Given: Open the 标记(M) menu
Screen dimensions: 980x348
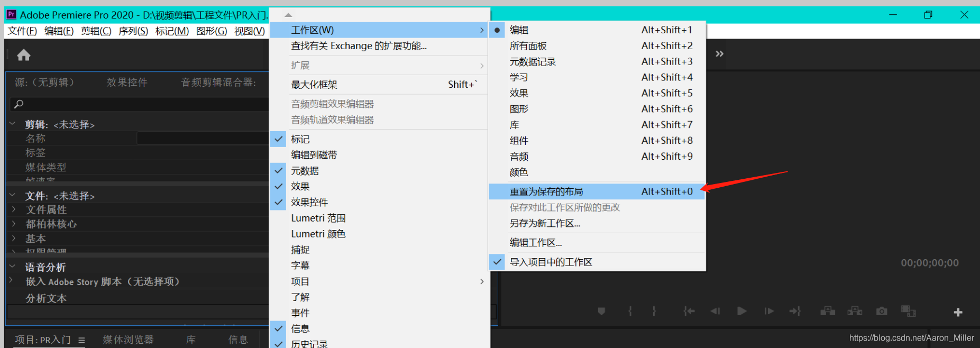Looking at the screenshot, I should (172, 31).
